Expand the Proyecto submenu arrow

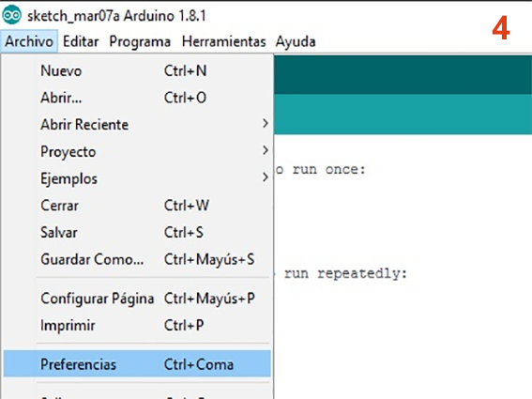tap(266, 150)
